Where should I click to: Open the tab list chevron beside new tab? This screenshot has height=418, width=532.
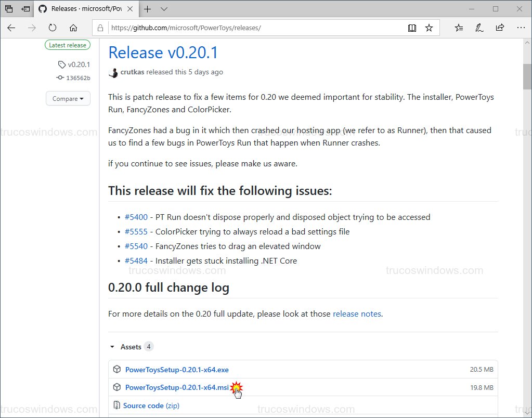163,9
